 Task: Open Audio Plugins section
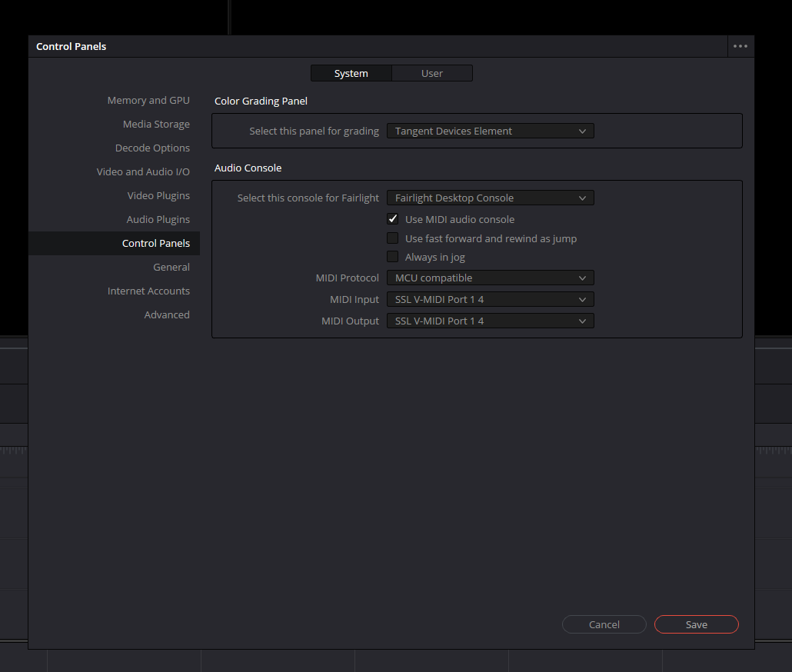pyautogui.click(x=158, y=220)
